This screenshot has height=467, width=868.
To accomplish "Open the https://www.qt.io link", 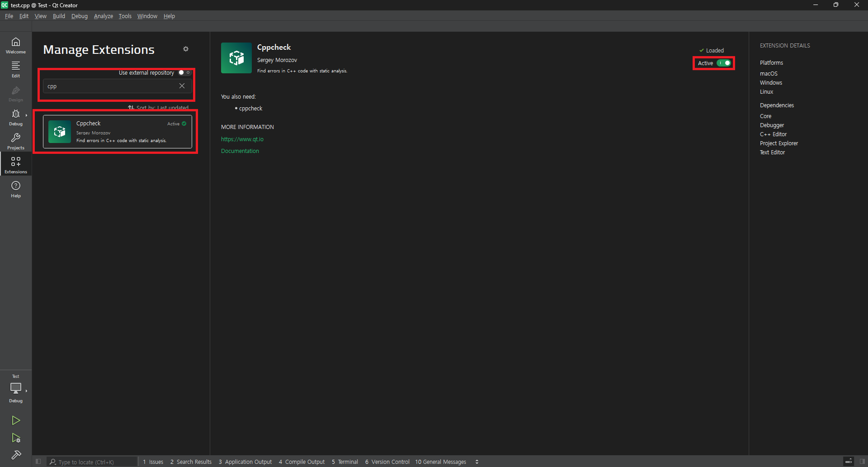I will [x=242, y=139].
